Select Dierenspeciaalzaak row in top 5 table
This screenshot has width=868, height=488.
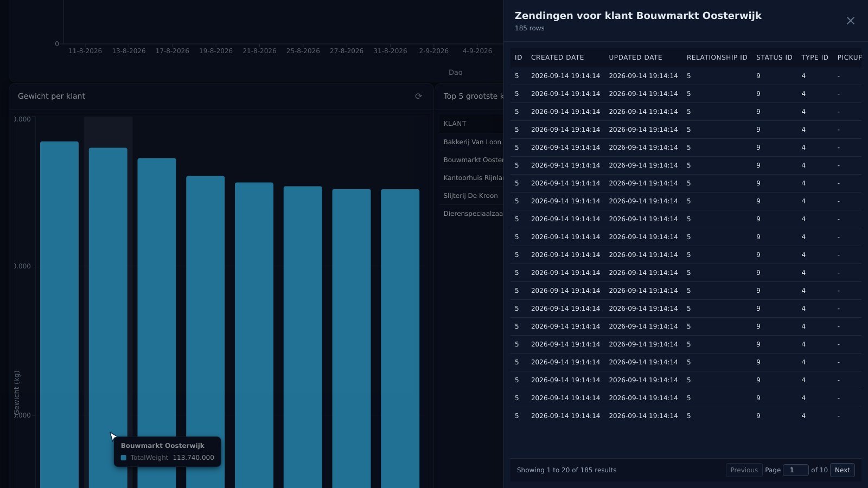coord(472,214)
